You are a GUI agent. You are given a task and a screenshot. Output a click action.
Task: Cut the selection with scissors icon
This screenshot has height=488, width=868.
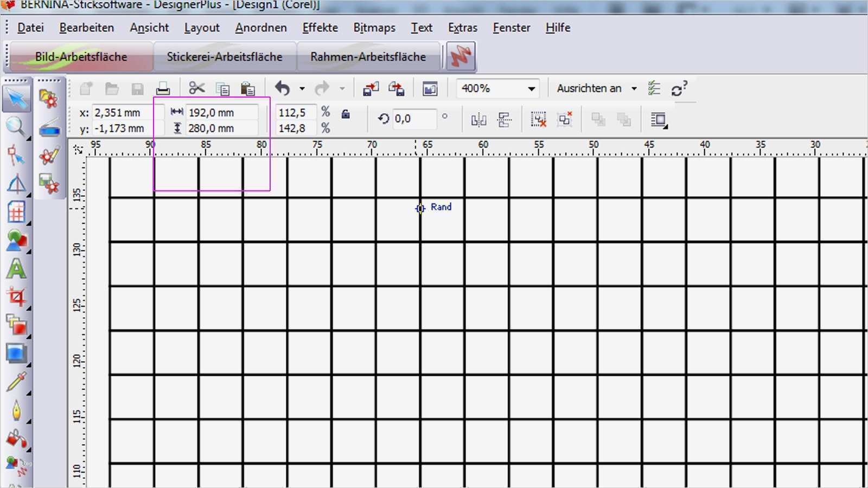197,88
